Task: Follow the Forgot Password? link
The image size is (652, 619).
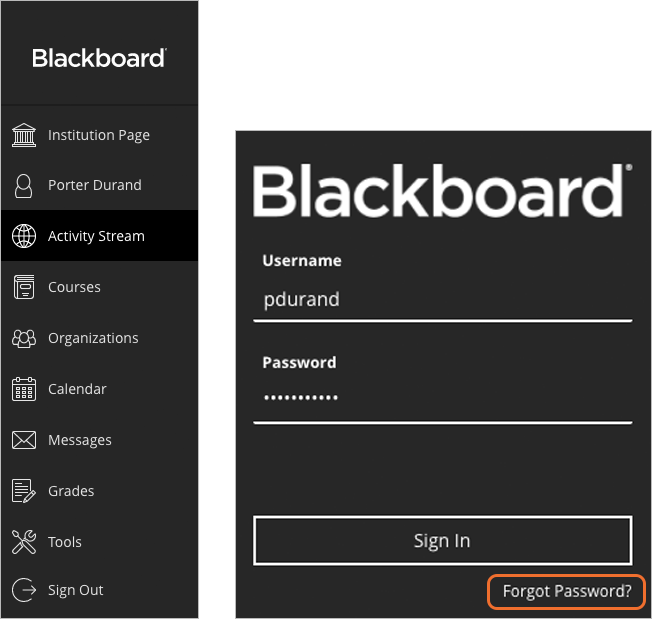Action: 567,592
